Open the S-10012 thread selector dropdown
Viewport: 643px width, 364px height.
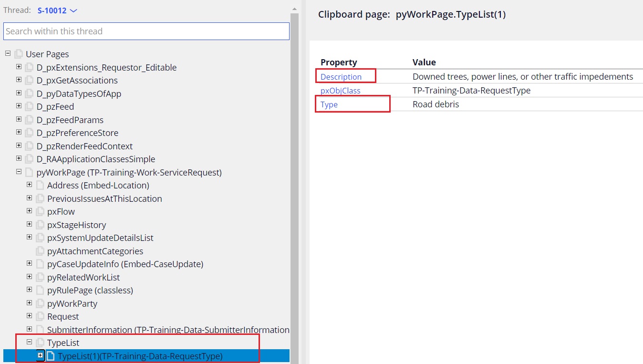point(53,10)
